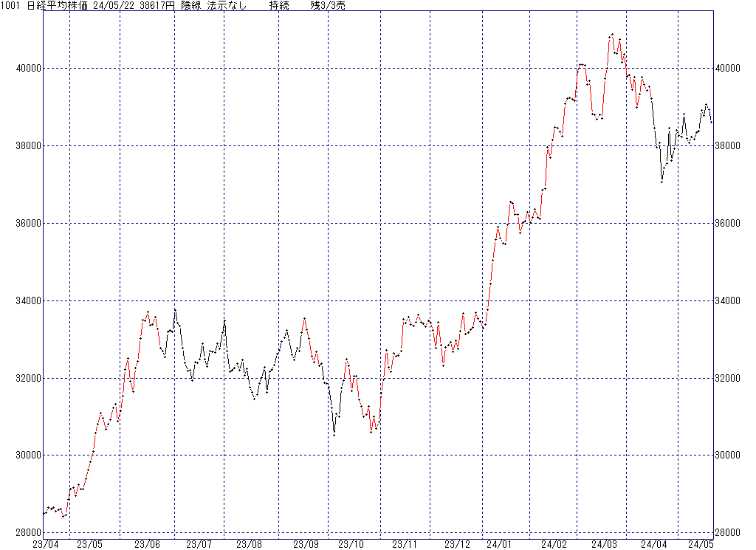Screen dimensions: 756x550
Task: Click the 23/08 x-axis date label
Action: [x=249, y=544]
